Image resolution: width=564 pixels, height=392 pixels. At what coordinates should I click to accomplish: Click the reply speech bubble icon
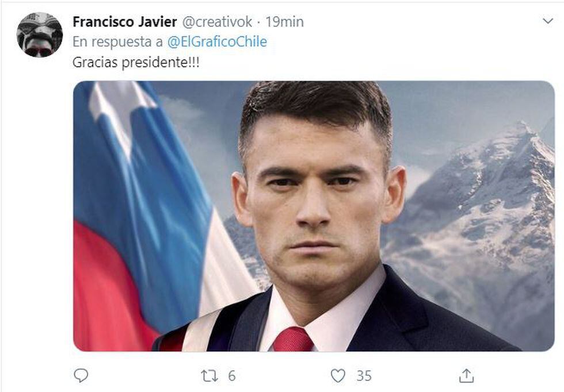pos(81,375)
